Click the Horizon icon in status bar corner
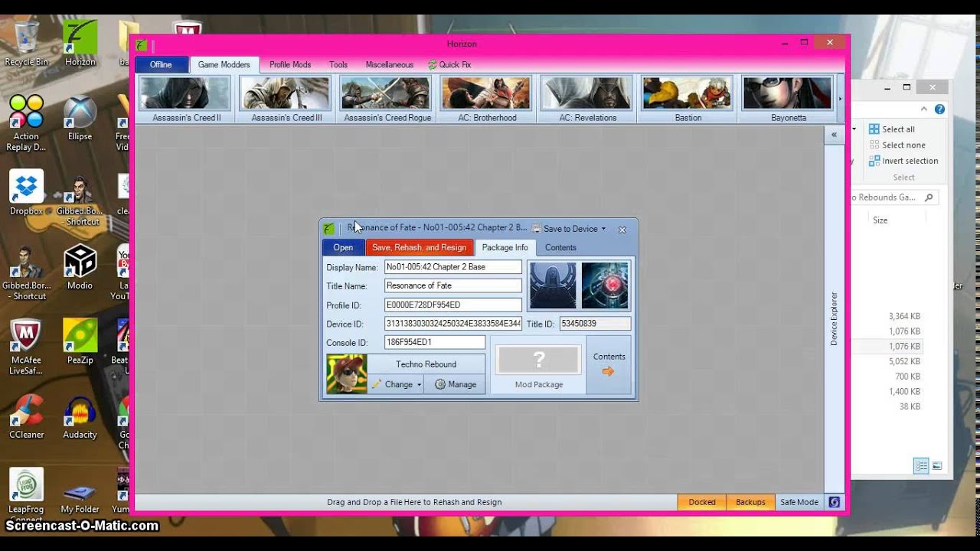Screen dimensions: 980x551 pos(835,502)
